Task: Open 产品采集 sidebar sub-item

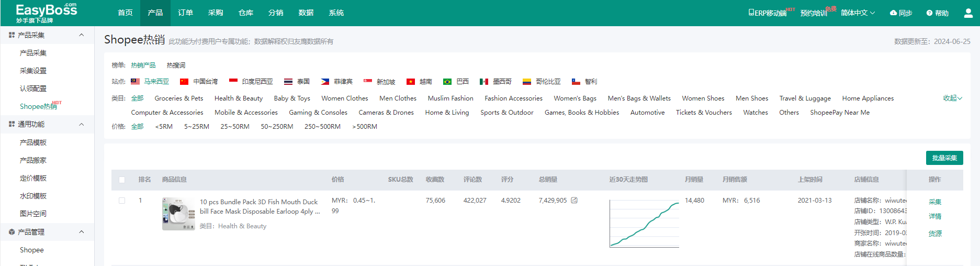Action: [33, 53]
